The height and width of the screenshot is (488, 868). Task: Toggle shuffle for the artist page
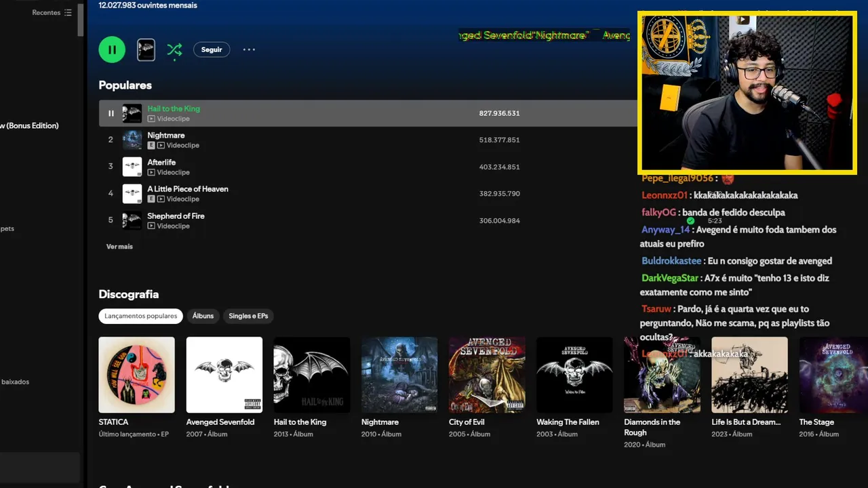pyautogui.click(x=174, y=49)
